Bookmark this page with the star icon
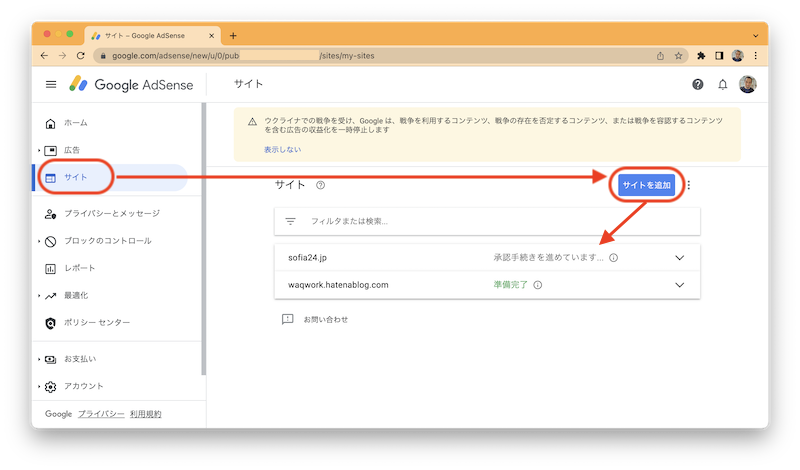 click(x=678, y=56)
